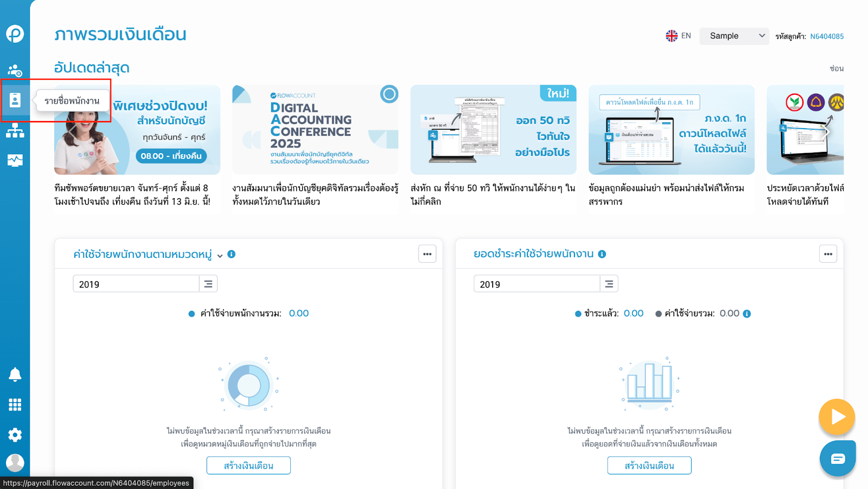The width and height of the screenshot is (868, 489).
Task: Open the Digital Accounting Conference 2025 banner
Action: click(315, 130)
